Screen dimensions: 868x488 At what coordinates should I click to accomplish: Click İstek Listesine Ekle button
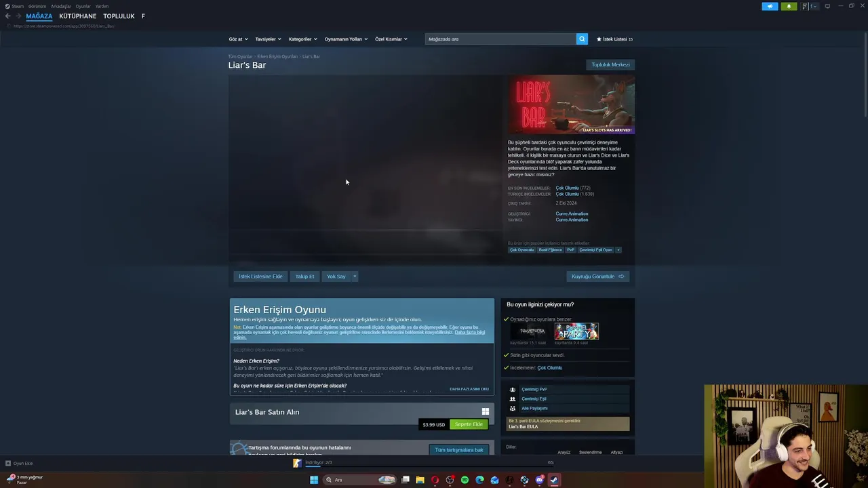tap(260, 277)
